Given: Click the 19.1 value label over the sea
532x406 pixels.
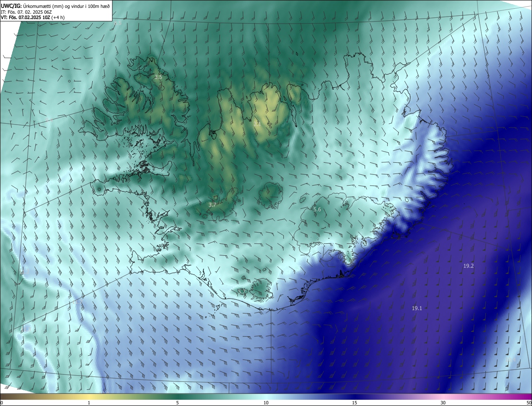Looking at the screenshot, I should tap(417, 308).
